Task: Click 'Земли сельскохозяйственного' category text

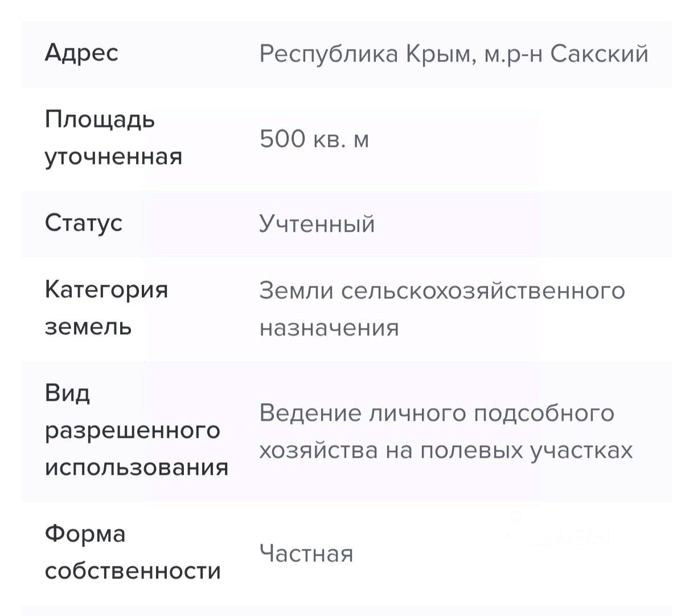Action: [442, 291]
